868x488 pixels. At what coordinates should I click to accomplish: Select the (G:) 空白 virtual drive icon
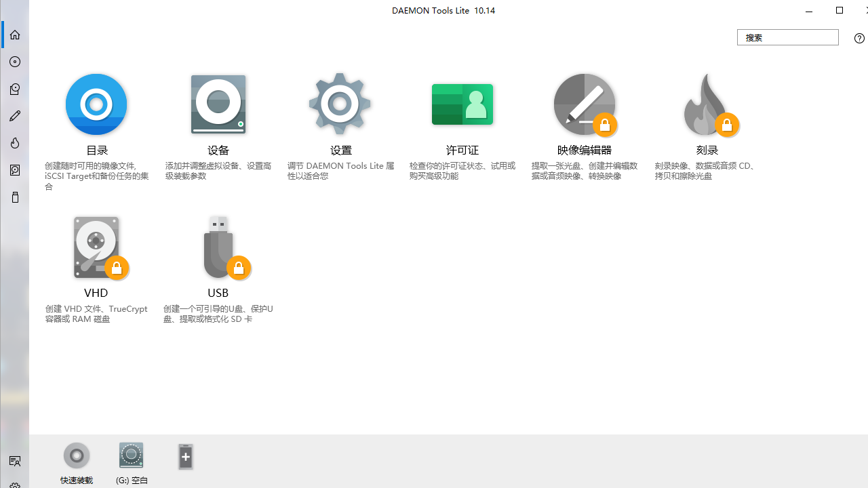click(x=131, y=455)
